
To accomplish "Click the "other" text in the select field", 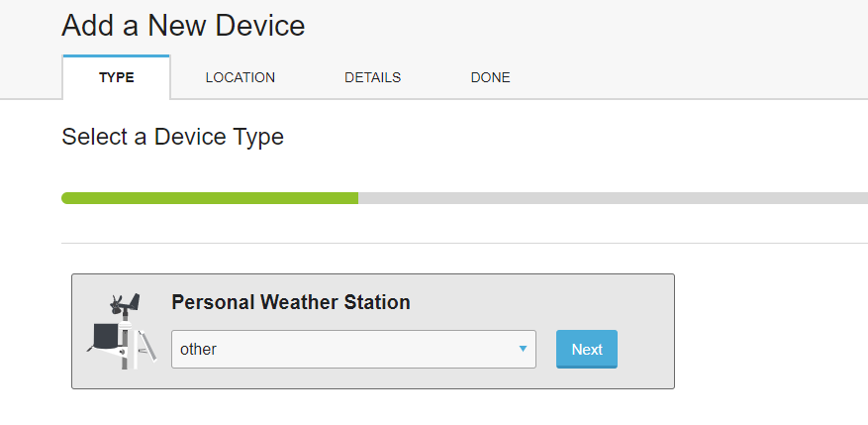I will 198,349.
